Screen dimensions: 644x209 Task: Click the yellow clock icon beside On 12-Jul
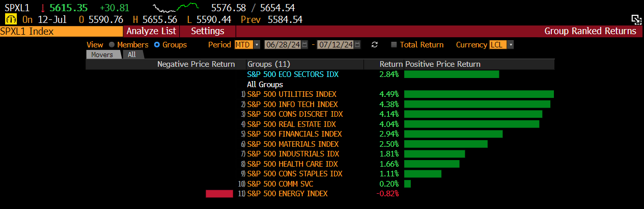[11, 19]
